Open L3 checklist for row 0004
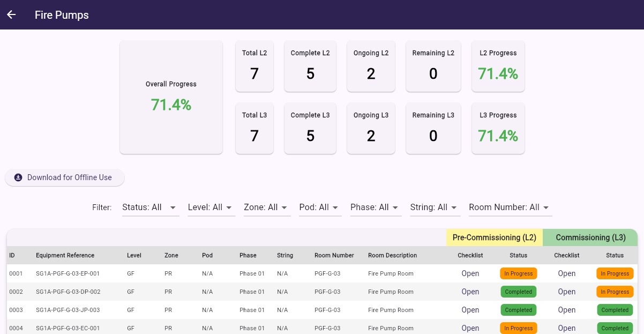644x334 pixels. tap(567, 328)
